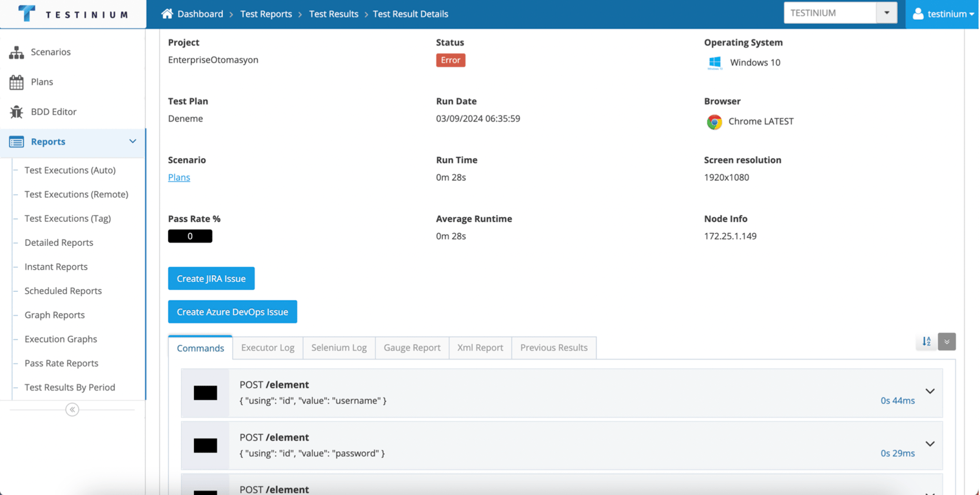Click Create JIRA Issue button

[x=211, y=279]
